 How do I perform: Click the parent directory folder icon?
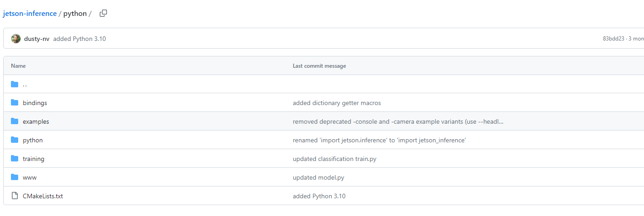point(15,84)
